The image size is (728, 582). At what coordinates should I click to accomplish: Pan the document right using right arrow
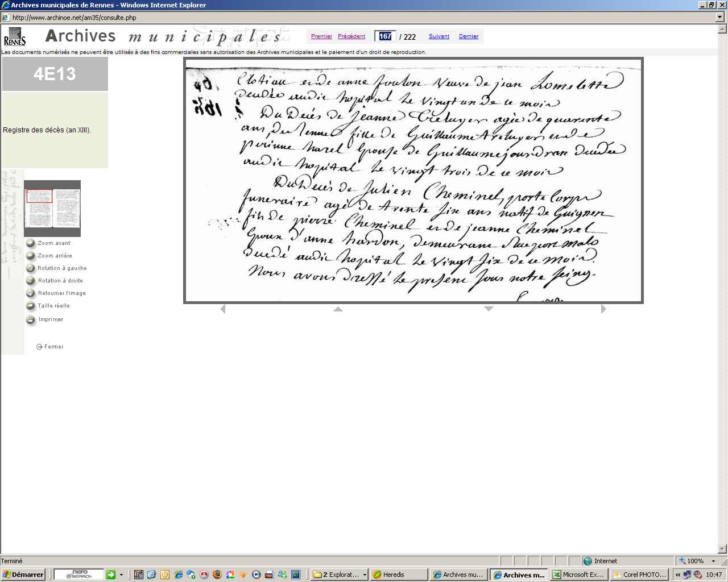pyautogui.click(x=603, y=309)
